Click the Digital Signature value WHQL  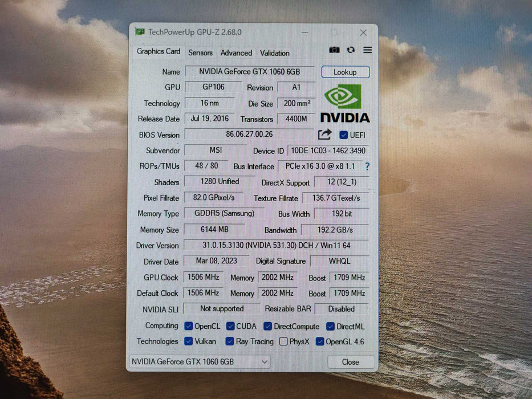340,261
